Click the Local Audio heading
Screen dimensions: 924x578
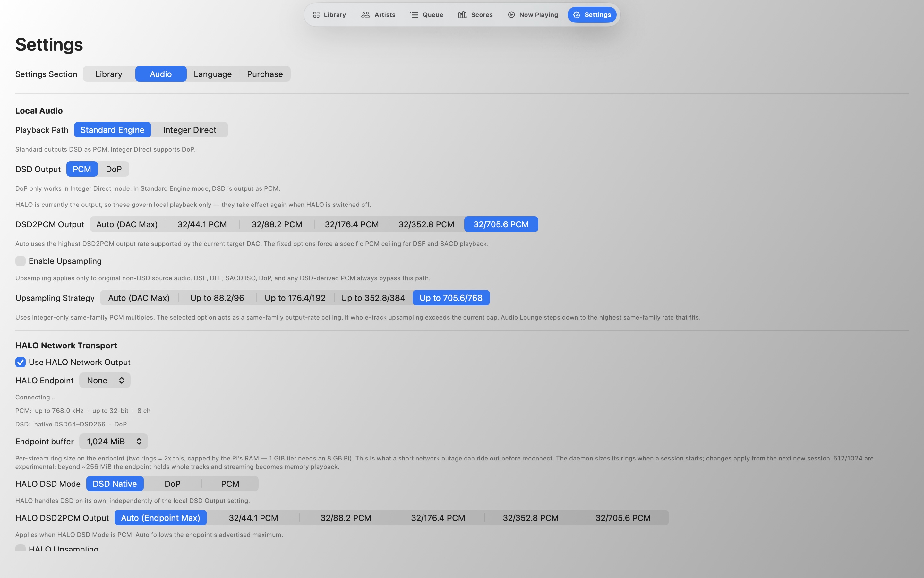point(39,111)
